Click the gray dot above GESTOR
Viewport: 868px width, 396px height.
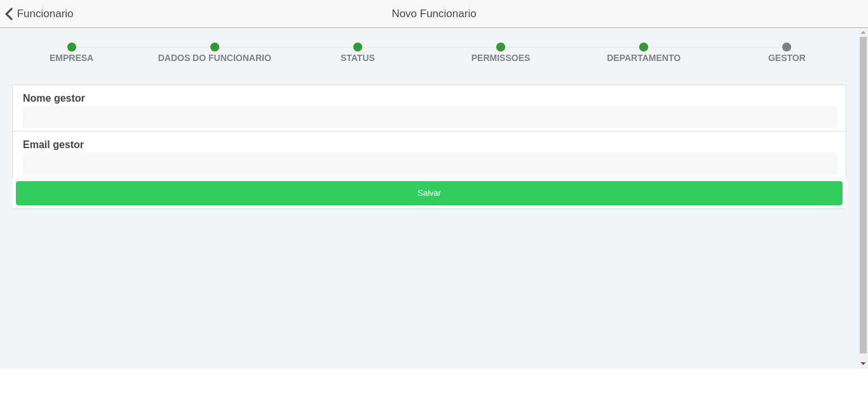(787, 47)
